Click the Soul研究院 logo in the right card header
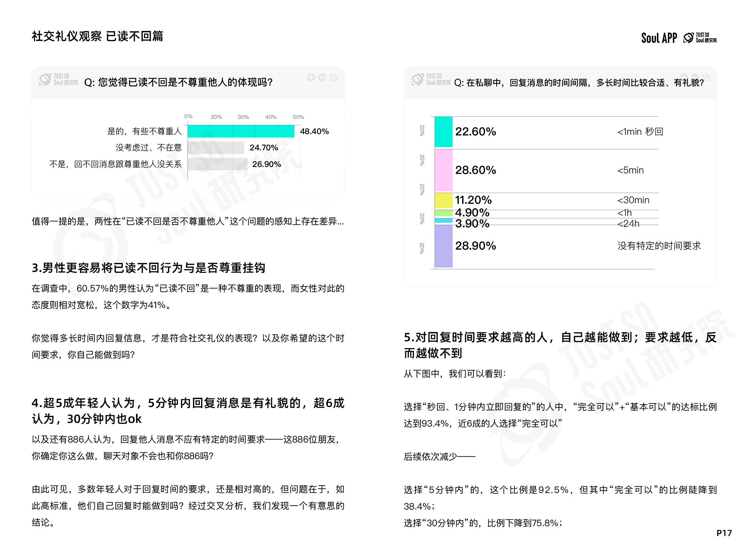 [x=431, y=80]
